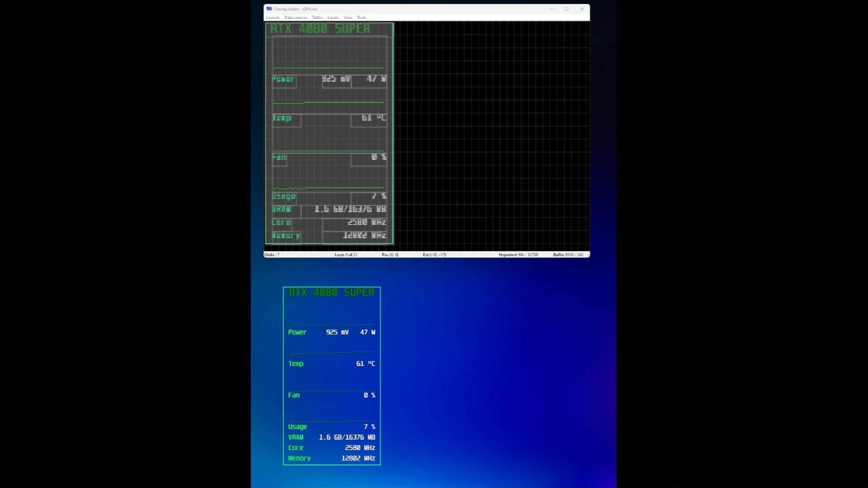This screenshot has height=488, width=868.
Task: Select the RTX 4080 SUPER title layer in editor
Action: coord(320,29)
